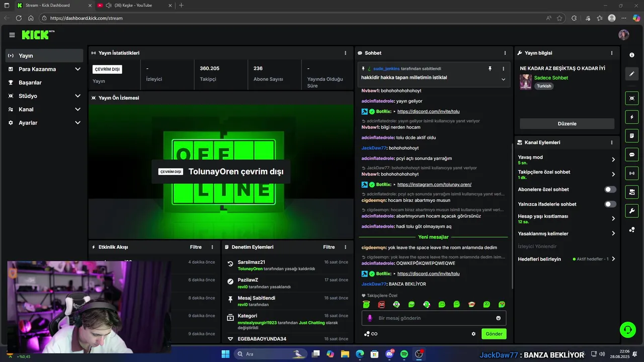Open the Windows Start button
The image size is (644, 362).
pos(225,354)
